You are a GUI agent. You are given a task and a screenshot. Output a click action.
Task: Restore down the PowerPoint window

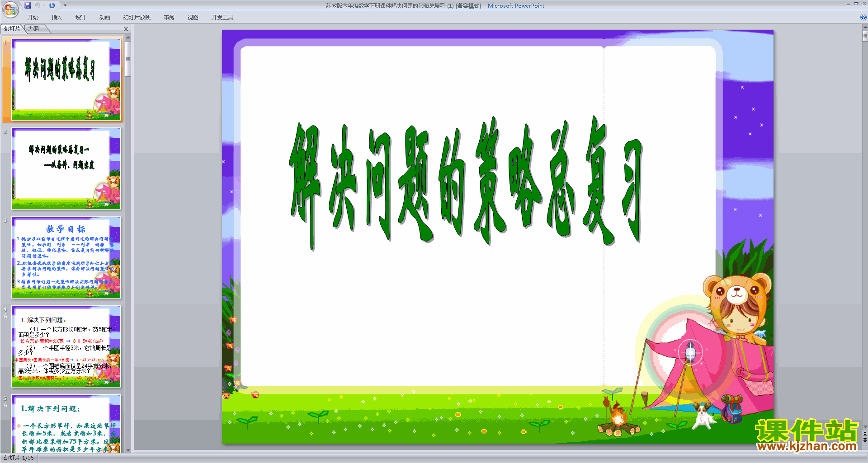[856, 4]
